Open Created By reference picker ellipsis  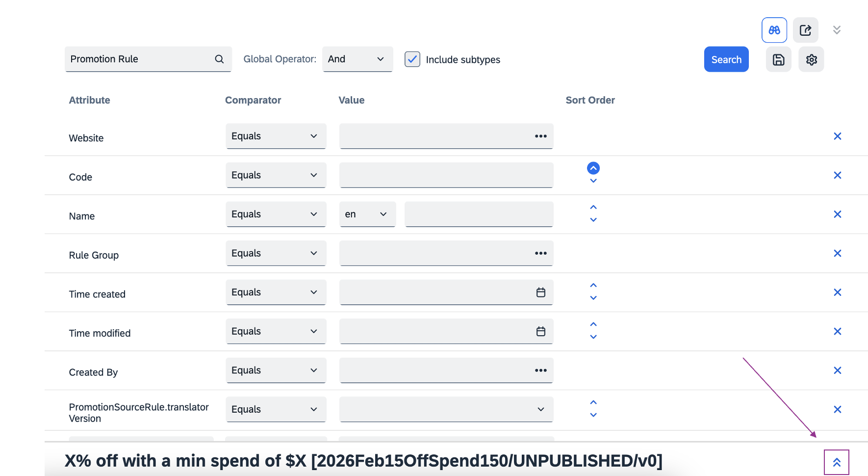point(540,370)
